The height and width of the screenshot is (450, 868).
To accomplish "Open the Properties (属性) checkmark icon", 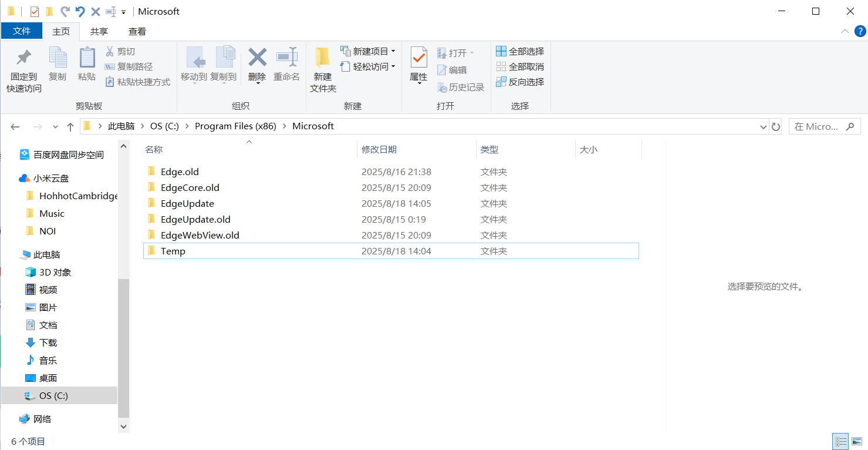I will pyautogui.click(x=418, y=58).
